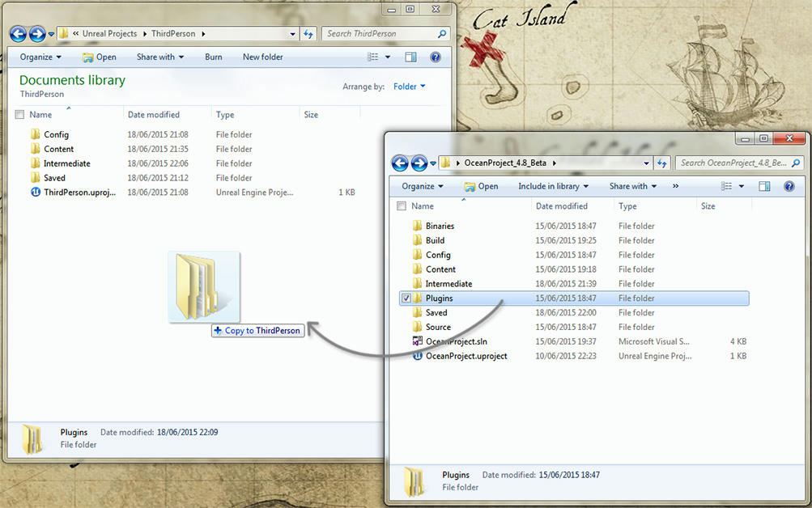812x508 pixels.
Task: Click the help icon in ThirdPerson window
Action: pyautogui.click(x=436, y=57)
